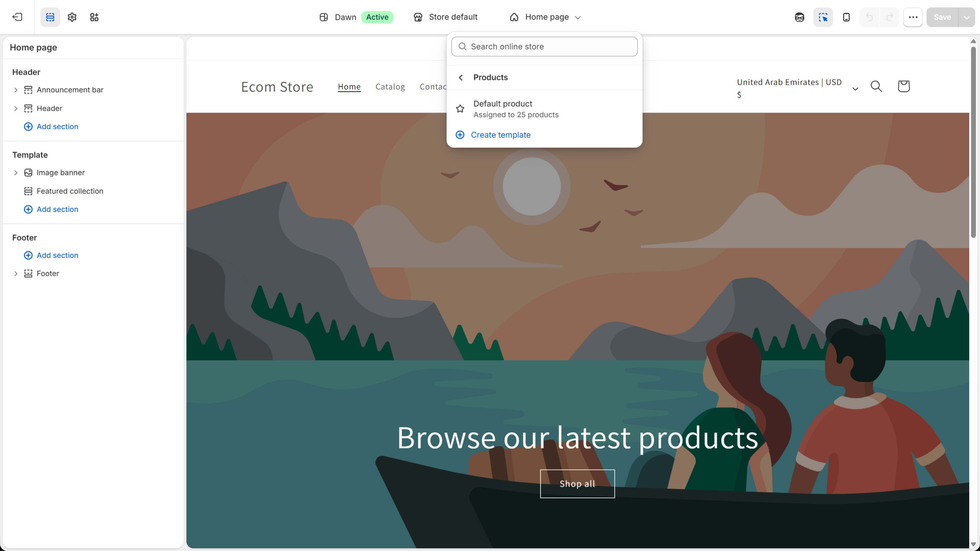Click the redo arrow
Image resolution: width=980 pixels, height=551 pixels.
tap(890, 17)
